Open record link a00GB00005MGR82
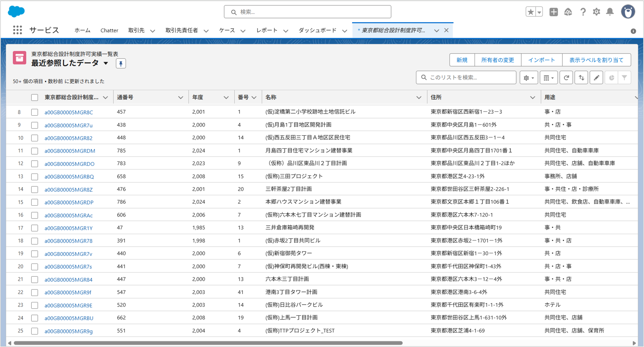The image size is (644, 347). [x=68, y=138]
